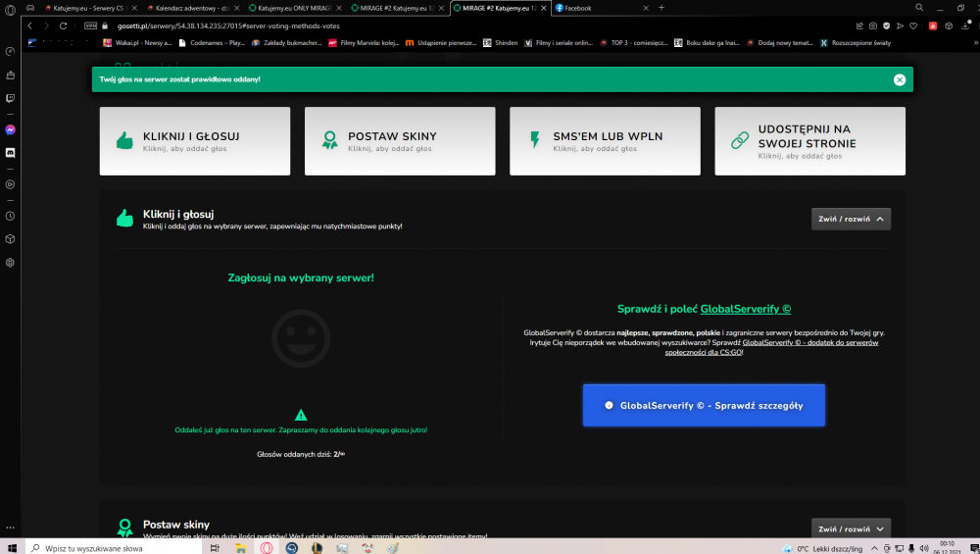This screenshot has height=554, width=980.
Task: Bookmark page with the heart icon
Action: tap(913, 25)
